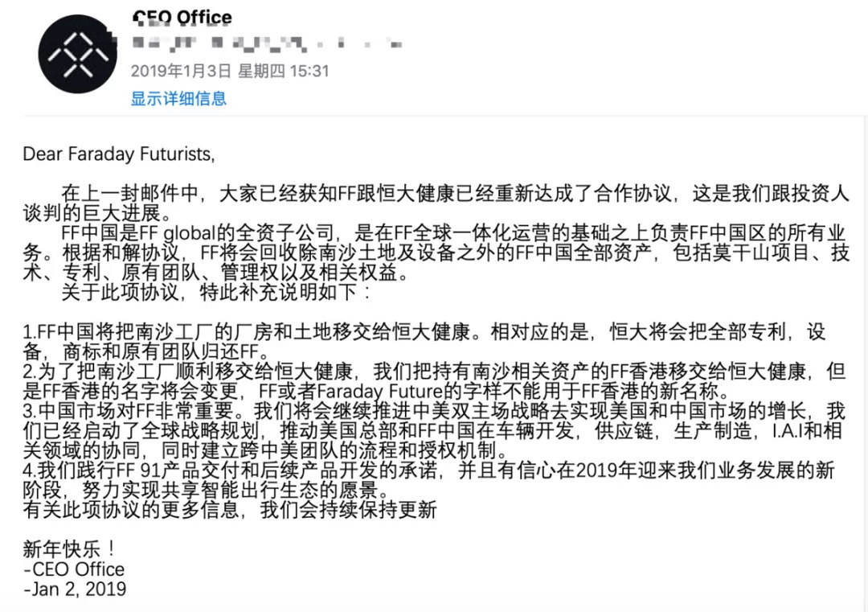Viewport: 868px width, 612px height.
Task: Click the Dear Faraday Futurists greeting
Action: 119,154
